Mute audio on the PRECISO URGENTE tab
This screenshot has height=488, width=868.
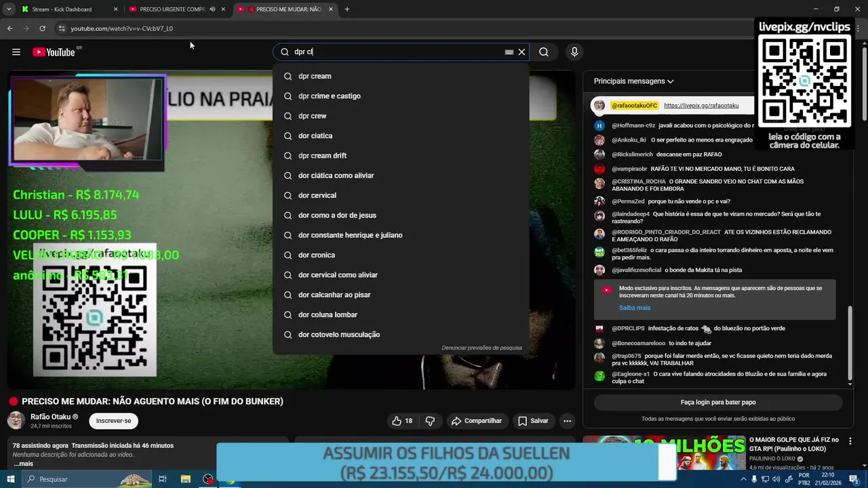coord(212,9)
